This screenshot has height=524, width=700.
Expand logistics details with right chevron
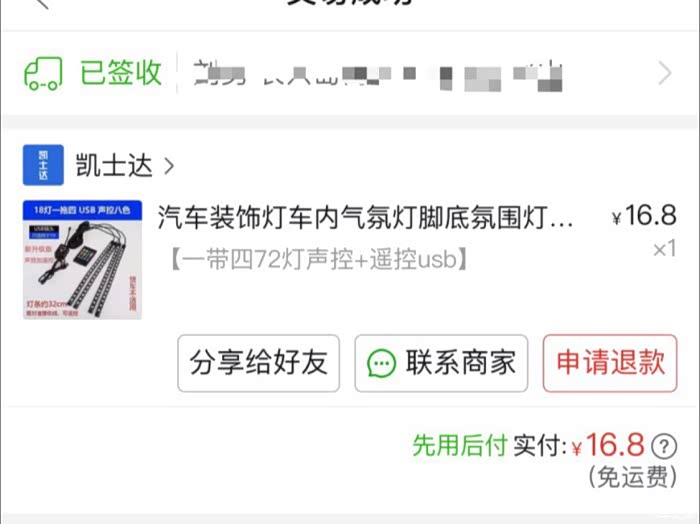click(665, 73)
